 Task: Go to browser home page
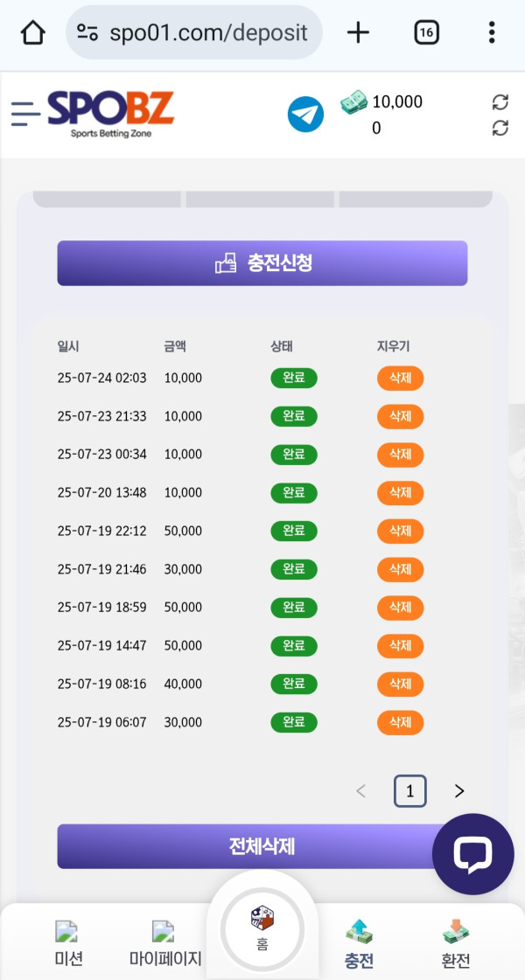pos(32,33)
